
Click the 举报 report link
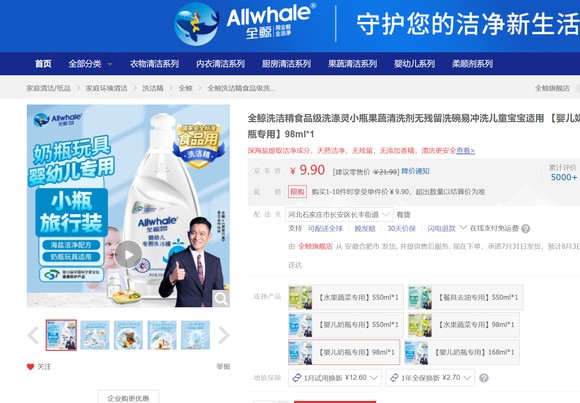tap(223, 366)
